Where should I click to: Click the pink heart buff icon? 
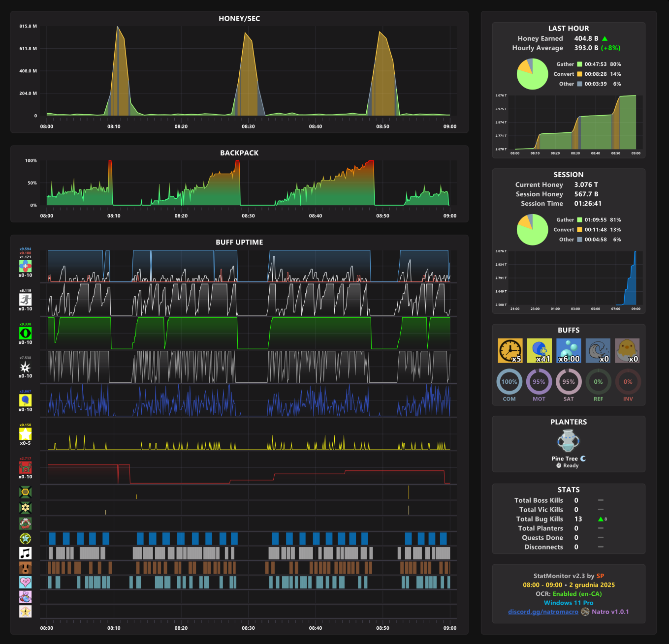[x=25, y=583]
